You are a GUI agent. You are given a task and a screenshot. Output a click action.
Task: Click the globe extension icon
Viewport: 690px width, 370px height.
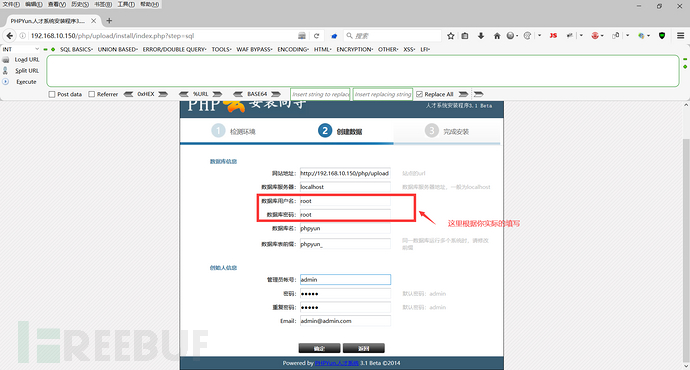(x=642, y=36)
